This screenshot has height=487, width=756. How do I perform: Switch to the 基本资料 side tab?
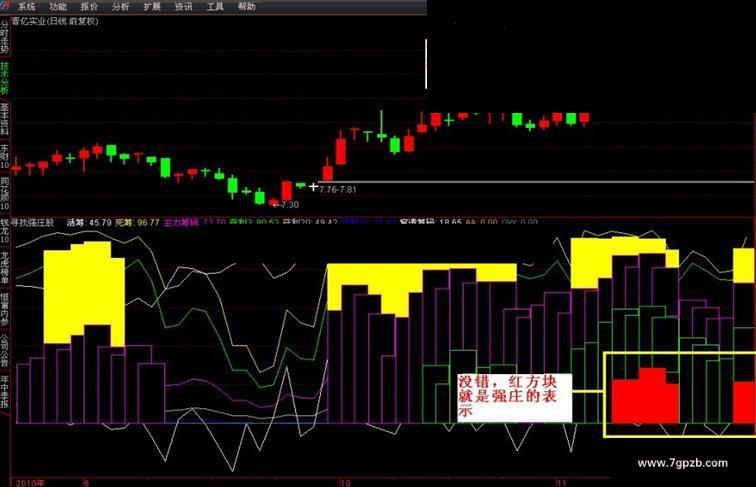(4, 119)
